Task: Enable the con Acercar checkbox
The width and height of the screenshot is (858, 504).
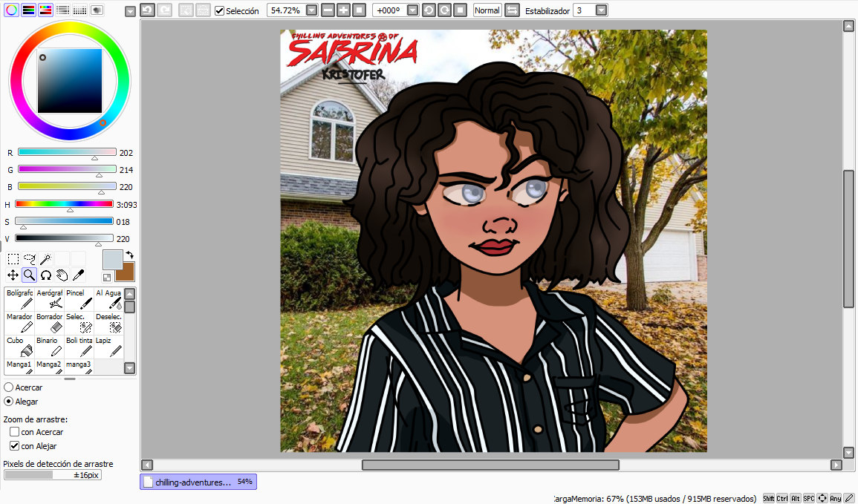Action: 15,432
